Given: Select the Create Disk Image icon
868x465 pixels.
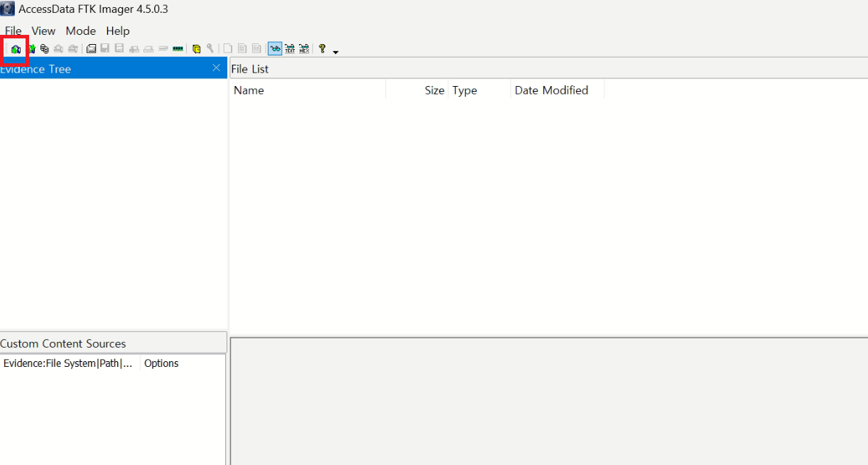Looking at the screenshot, I should pos(91,49).
